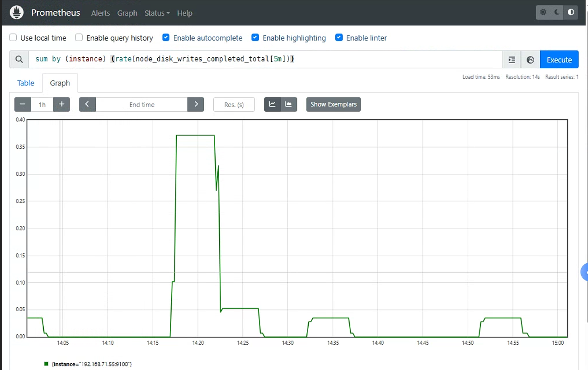Go to the Graph navbar link
588x370 pixels.
[127, 13]
